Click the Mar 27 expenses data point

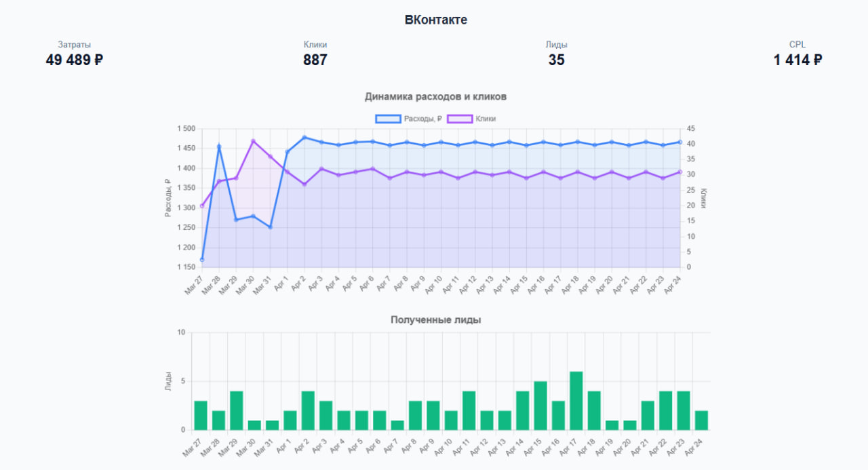click(x=201, y=260)
